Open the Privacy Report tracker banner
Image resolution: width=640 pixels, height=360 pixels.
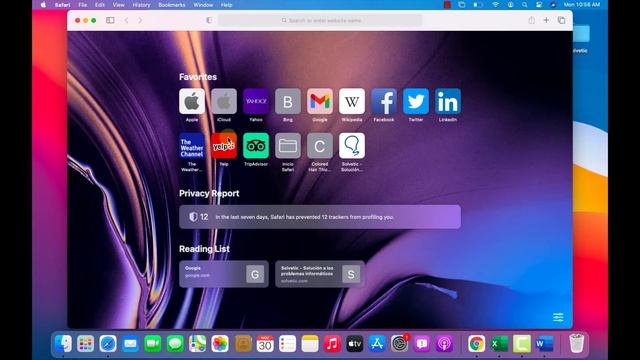[x=320, y=217]
